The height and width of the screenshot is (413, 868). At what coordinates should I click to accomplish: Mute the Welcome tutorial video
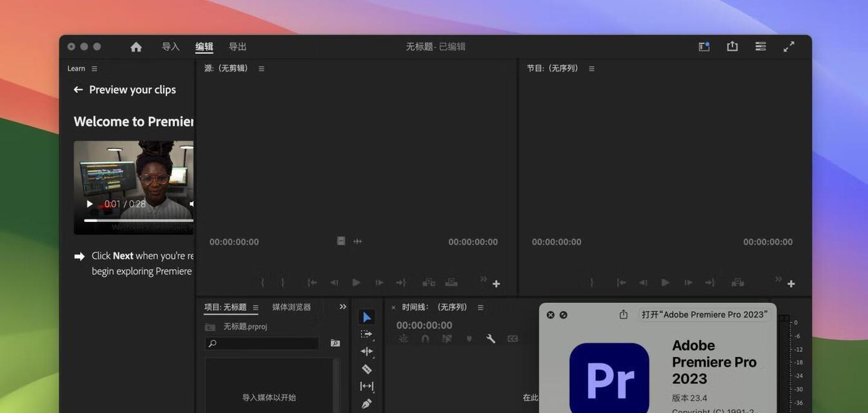pos(191,204)
